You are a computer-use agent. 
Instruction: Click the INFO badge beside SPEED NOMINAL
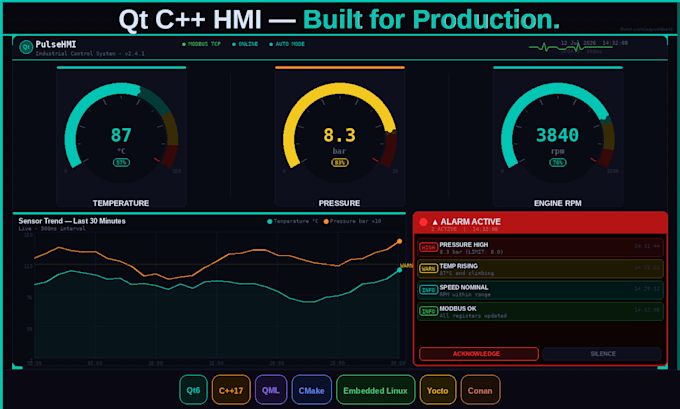[x=428, y=290]
